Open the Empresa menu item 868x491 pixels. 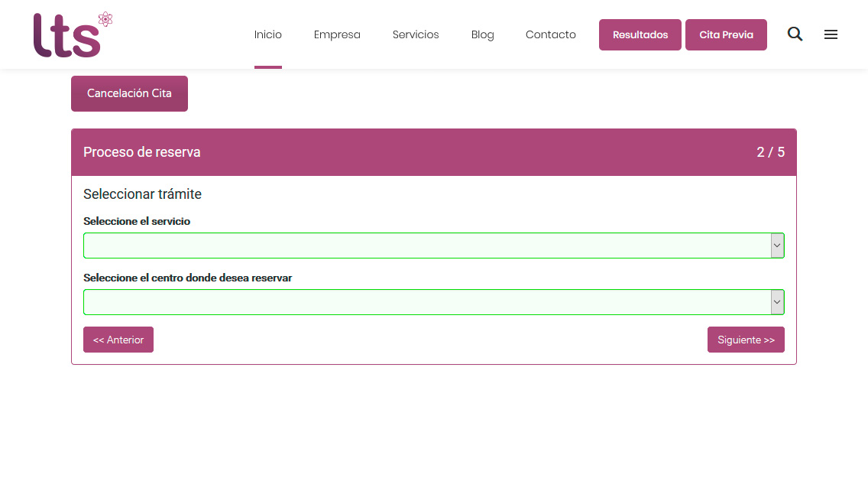(x=337, y=34)
